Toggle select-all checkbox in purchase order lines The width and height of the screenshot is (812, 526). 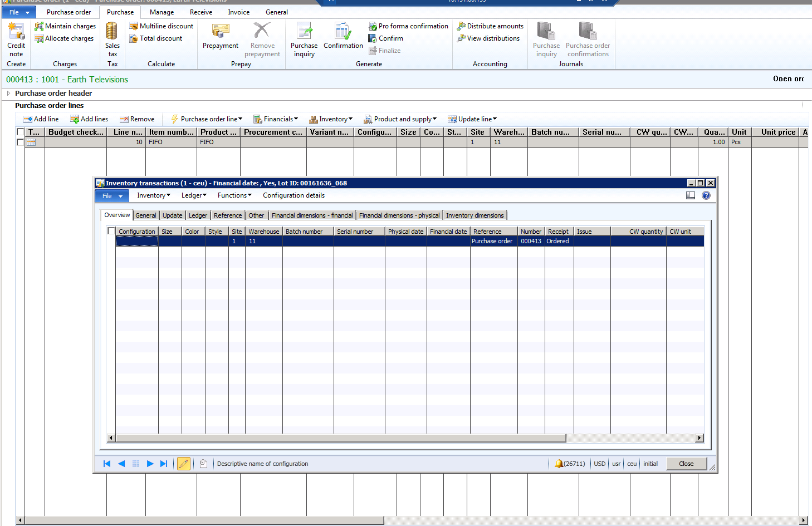click(21, 132)
